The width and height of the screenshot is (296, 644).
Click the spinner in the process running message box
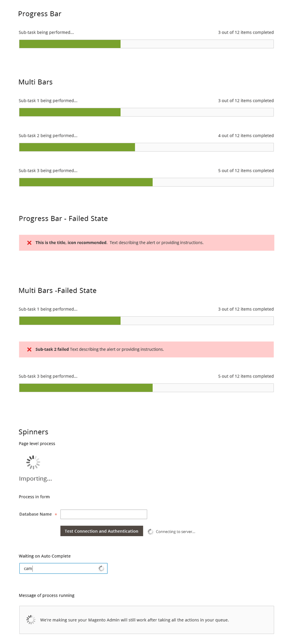click(x=31, y=620)
